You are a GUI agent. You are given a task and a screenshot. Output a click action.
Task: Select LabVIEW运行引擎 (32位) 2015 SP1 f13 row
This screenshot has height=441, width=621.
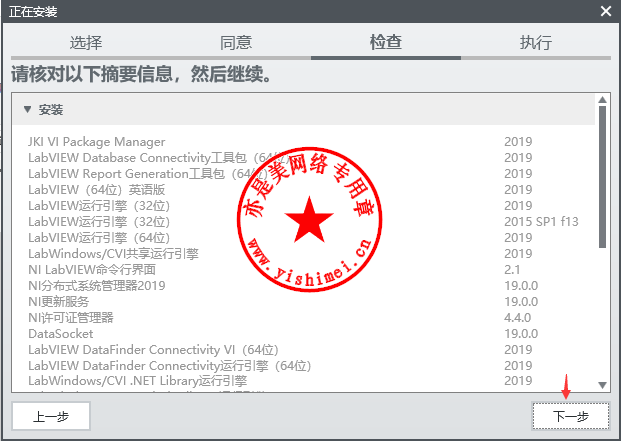pos(304,222)
